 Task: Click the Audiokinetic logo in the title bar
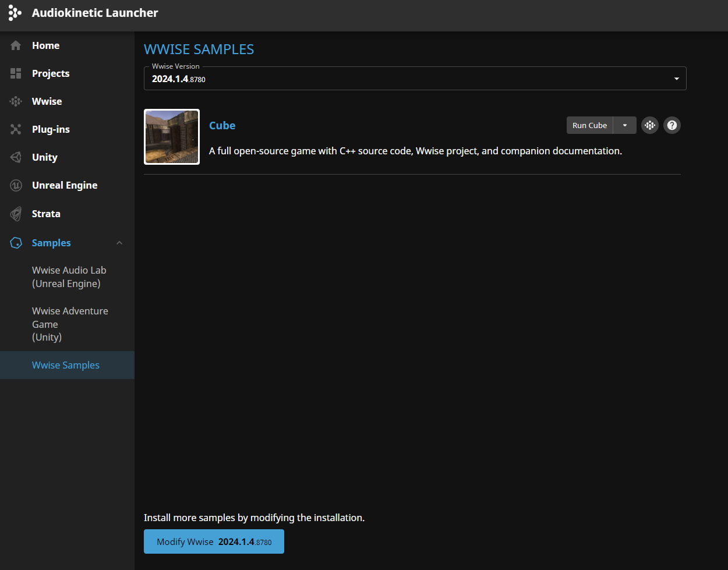point(15,13)
